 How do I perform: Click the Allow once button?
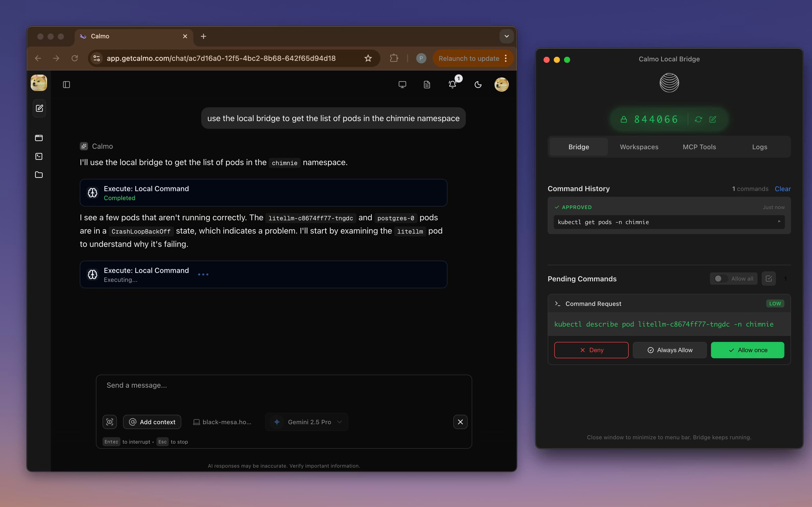pyautogui.click(x=747, y=350)
